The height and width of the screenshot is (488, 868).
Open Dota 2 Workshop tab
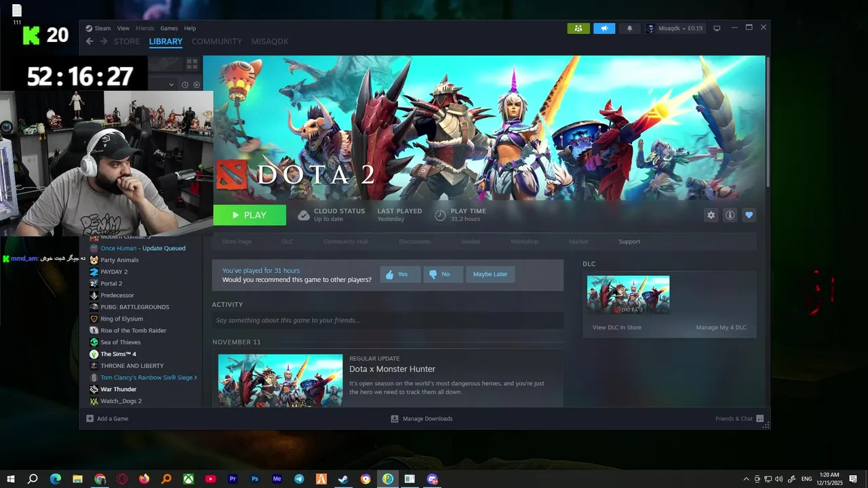pyautogui.click(x=524, y=242)
